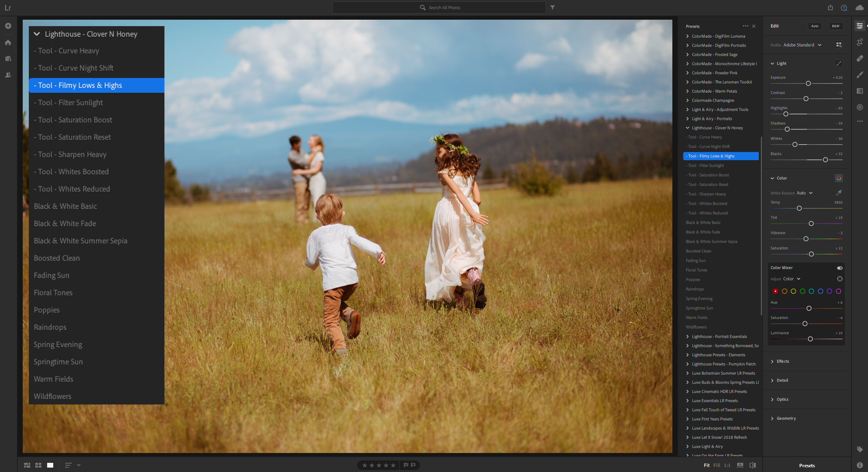Open My Photos library icon
868x472 pixels.
tap(8, 58)
